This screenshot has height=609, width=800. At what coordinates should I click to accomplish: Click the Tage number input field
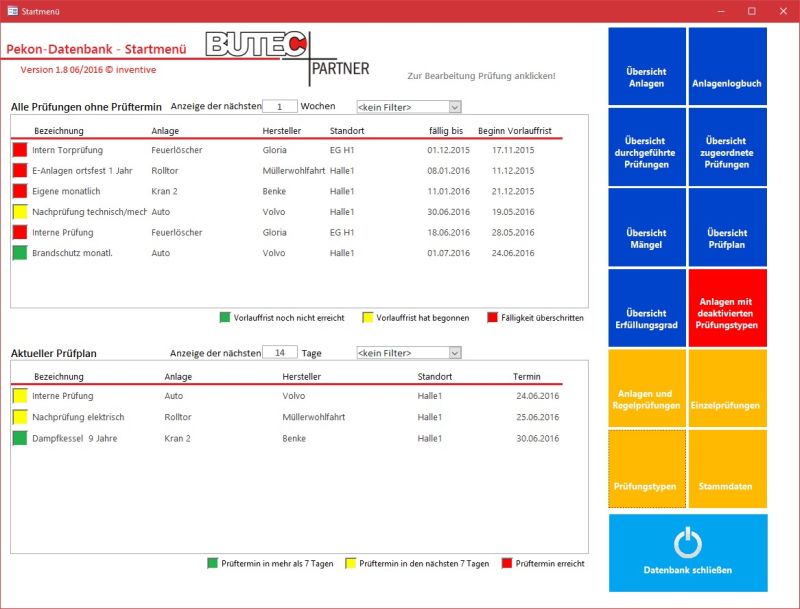[x=280, y=352]
